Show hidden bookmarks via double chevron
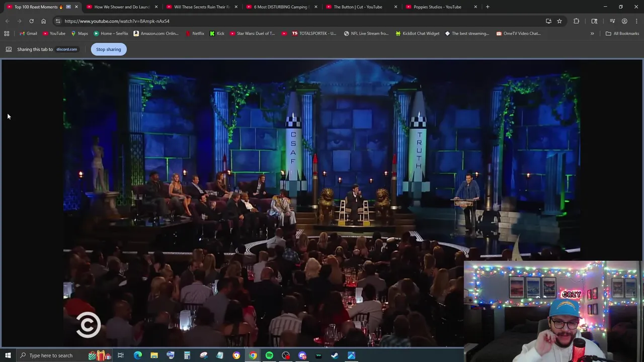Screen dimensions: 644x362 (592, 34)
